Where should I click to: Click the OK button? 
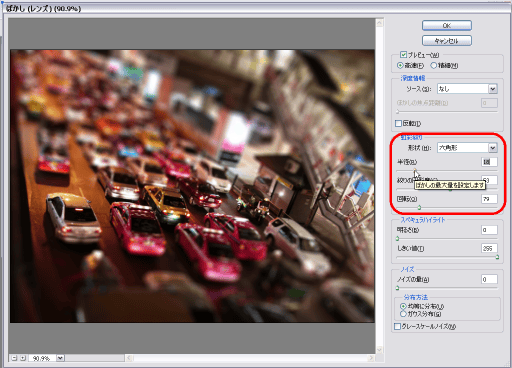(447, 25)
